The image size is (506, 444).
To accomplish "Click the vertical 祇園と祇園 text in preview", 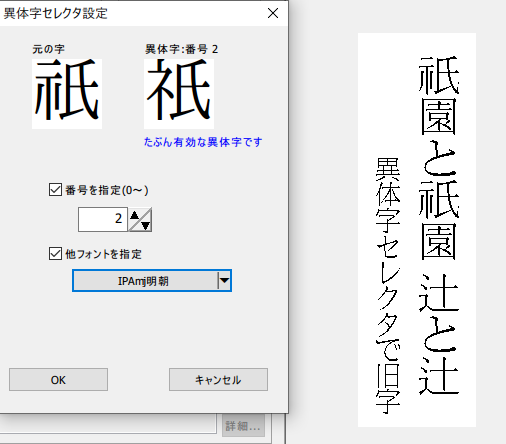I will pyautogui.click(x=438, y=158).
